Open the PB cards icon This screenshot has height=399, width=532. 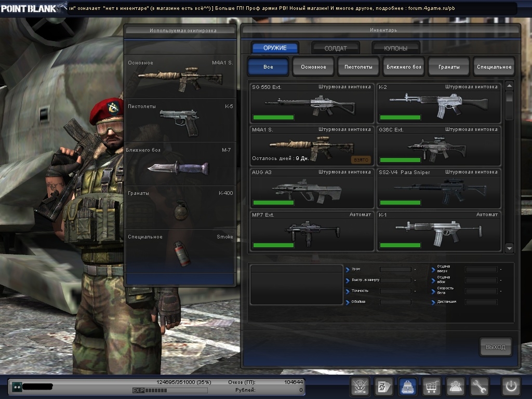coord(383,387)
